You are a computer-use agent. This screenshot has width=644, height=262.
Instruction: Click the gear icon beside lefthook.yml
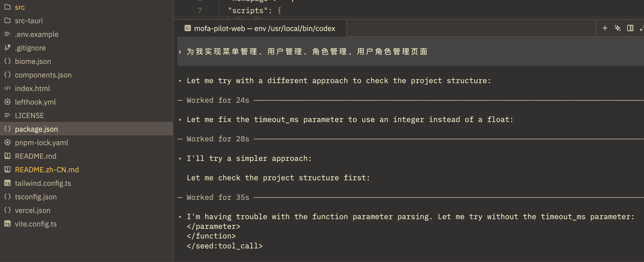click(x=7, y=102)
